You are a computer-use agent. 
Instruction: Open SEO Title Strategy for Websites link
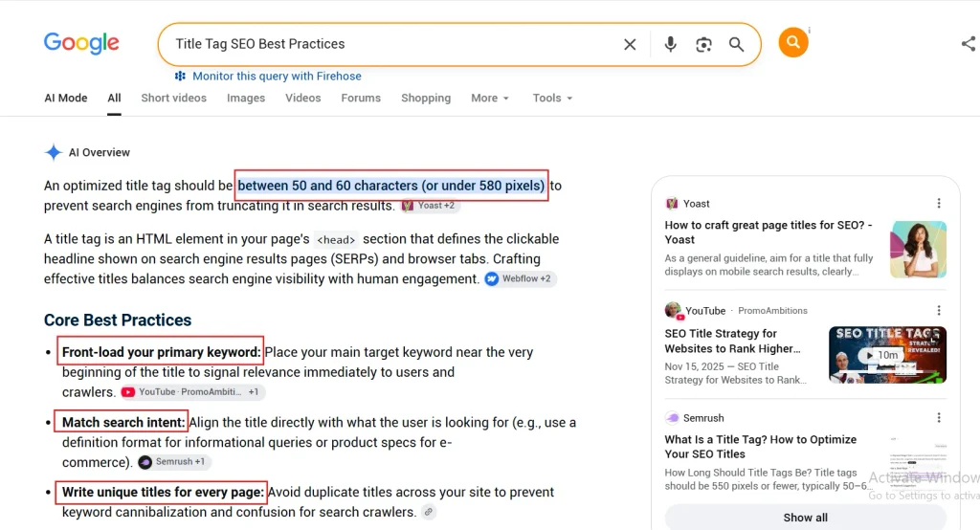pyautogui.click(x=732, y=342)
